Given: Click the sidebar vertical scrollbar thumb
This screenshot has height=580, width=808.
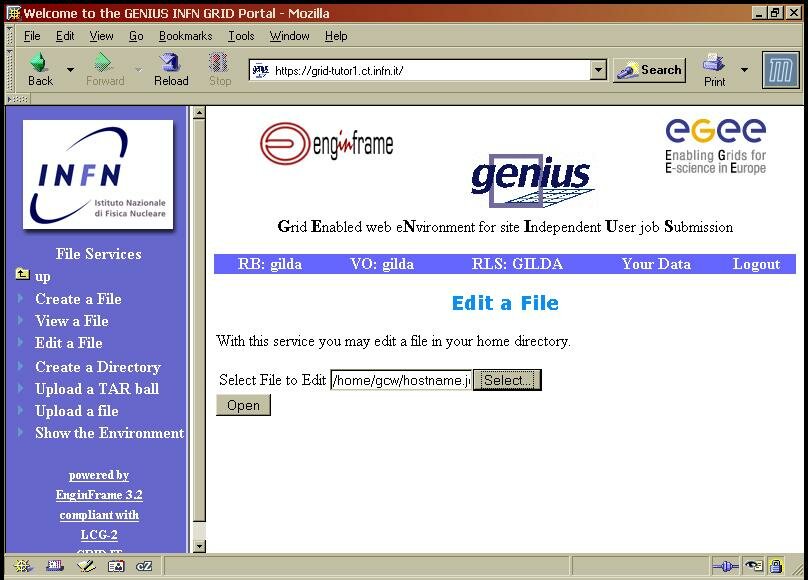Looking at the screenshot, I should pyautogui.click(x=199, y=320).
